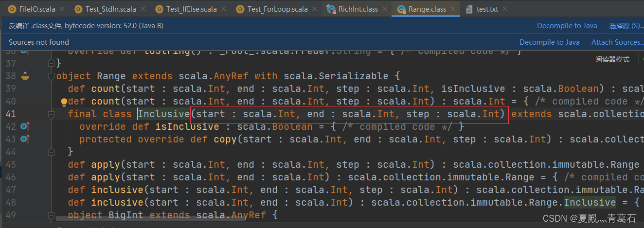The image size is (644, 228).
Task: Switch to the Test_IfElse.scala tab
Action: 192,9
